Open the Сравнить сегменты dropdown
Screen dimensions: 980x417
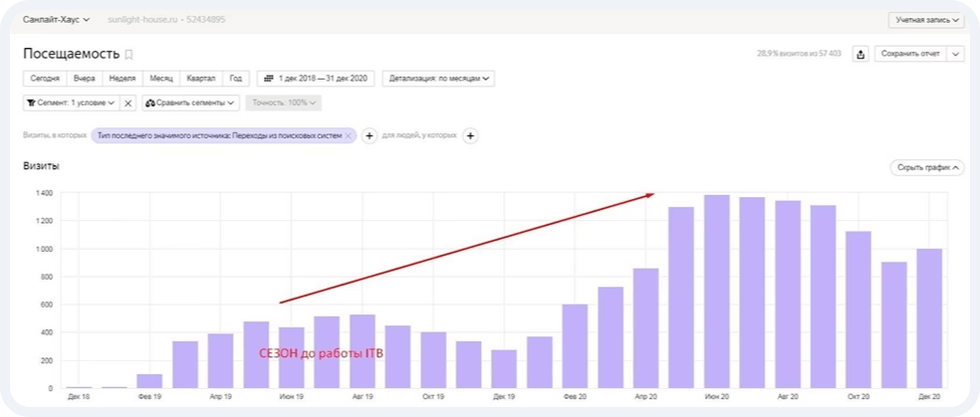191,103
